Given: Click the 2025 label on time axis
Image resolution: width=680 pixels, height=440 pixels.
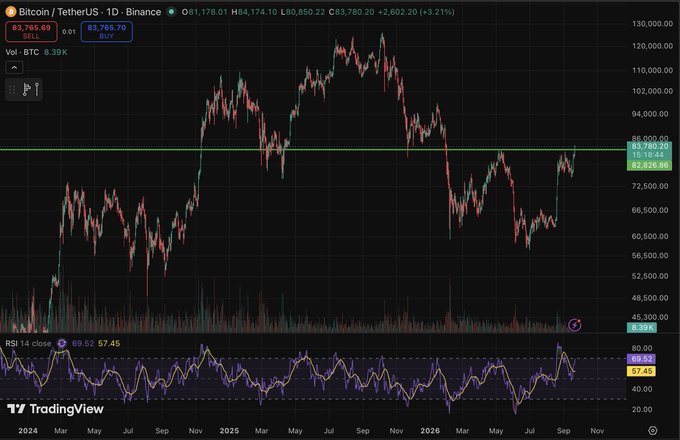Looking at the screenshot, I should point(229,431).
